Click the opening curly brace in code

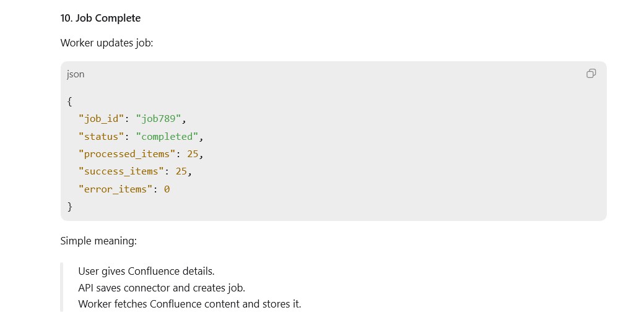69,101
